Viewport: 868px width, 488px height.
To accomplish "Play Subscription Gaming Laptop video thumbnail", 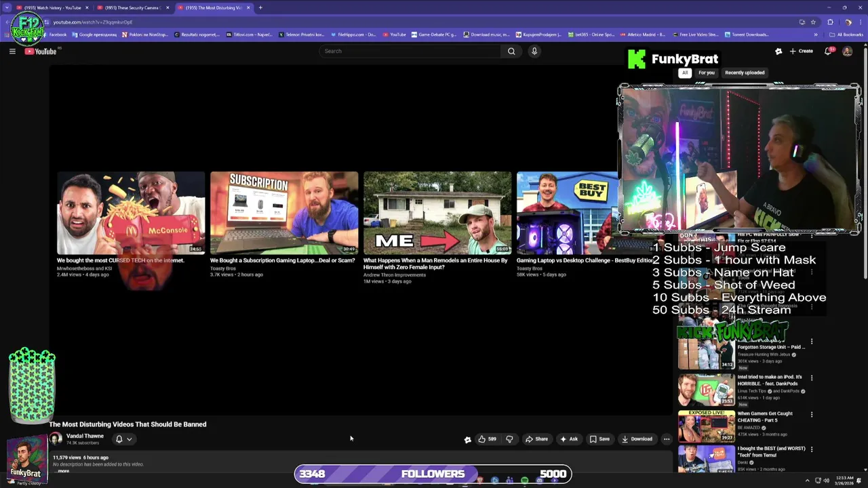I will 284,213.
